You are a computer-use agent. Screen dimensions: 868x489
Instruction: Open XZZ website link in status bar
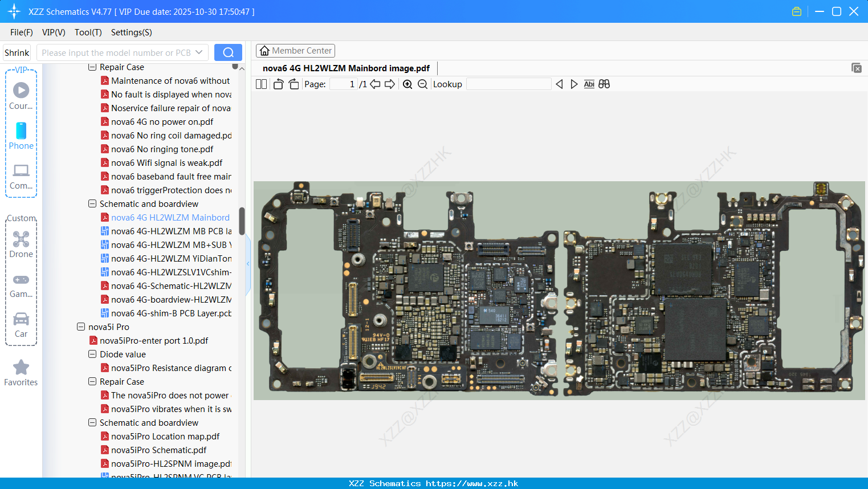click(472, 483)
